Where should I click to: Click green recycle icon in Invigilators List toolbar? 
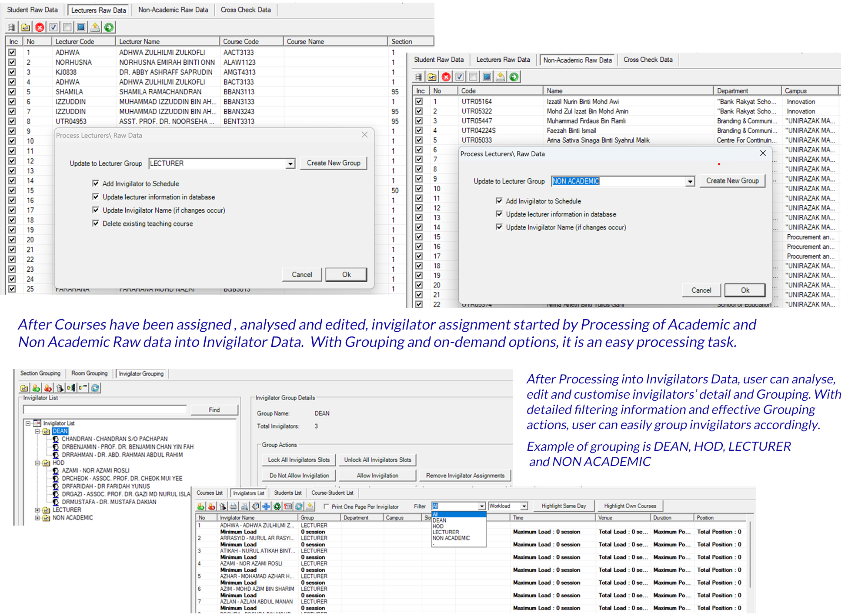[277, 506]
